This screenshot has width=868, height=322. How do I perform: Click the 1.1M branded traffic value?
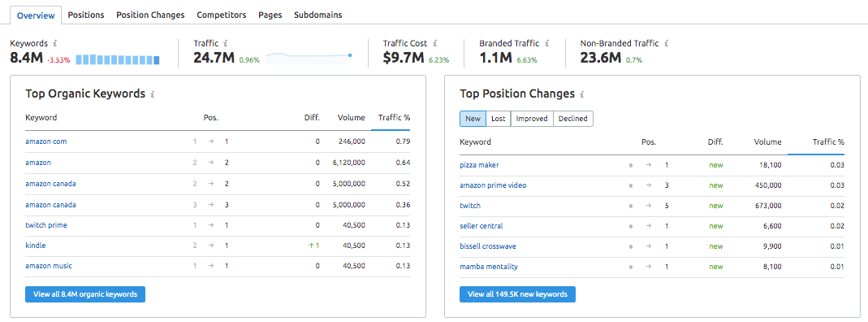click(x=495, y=57)
